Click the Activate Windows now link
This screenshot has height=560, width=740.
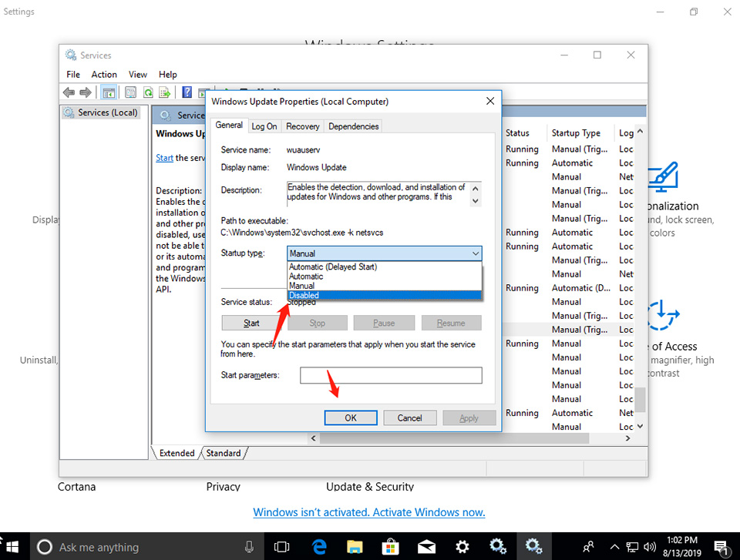click(368, 512)
